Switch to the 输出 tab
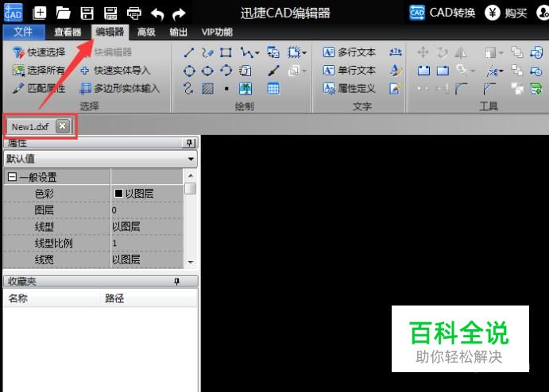The width and height of the screenshot is (549, 392). pyautogui.click(x=178, y=33)
